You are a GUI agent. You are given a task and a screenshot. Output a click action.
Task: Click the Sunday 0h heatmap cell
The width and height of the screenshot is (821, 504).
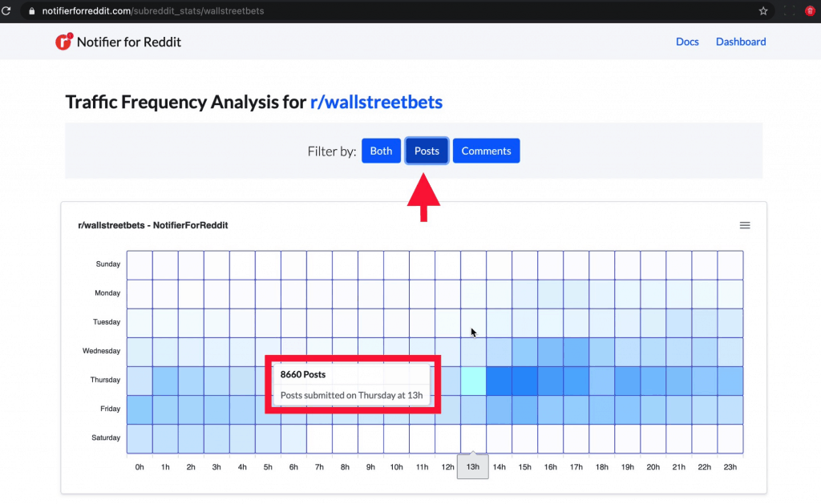tap(140, 265)
